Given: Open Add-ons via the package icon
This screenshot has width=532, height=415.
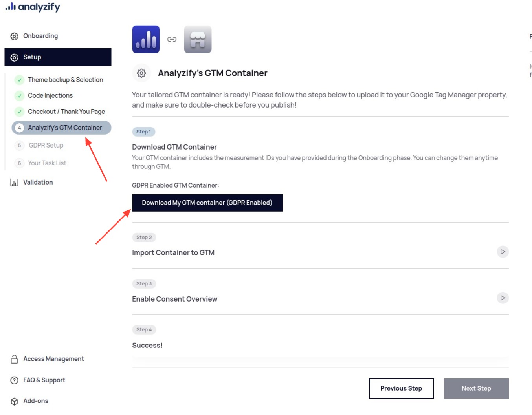Looking at the screenshot, I should (x=14, y=401).
